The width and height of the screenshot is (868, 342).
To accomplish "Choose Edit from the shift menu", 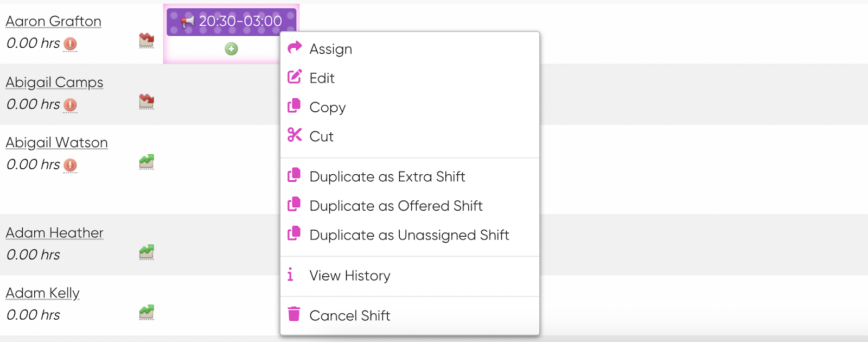I will 410,78.
